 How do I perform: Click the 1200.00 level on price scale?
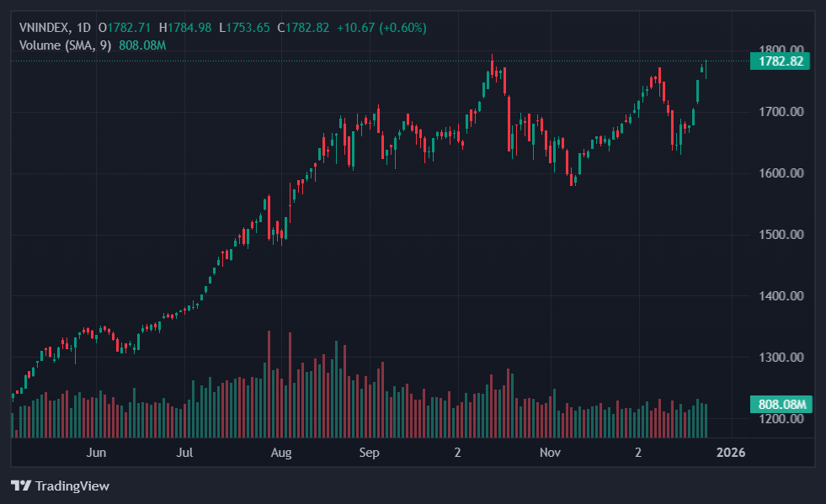tap(780, 419)
